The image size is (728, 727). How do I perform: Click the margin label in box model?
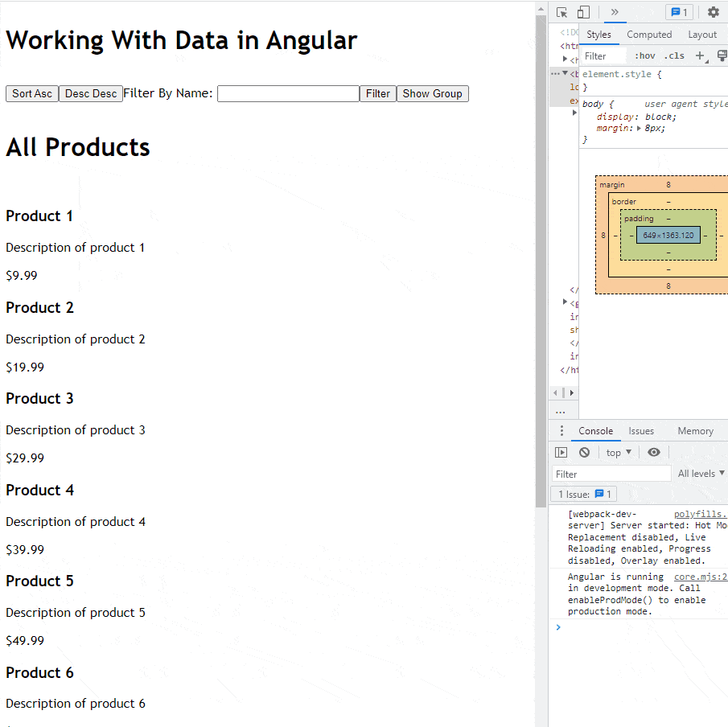tap(611, 185)
